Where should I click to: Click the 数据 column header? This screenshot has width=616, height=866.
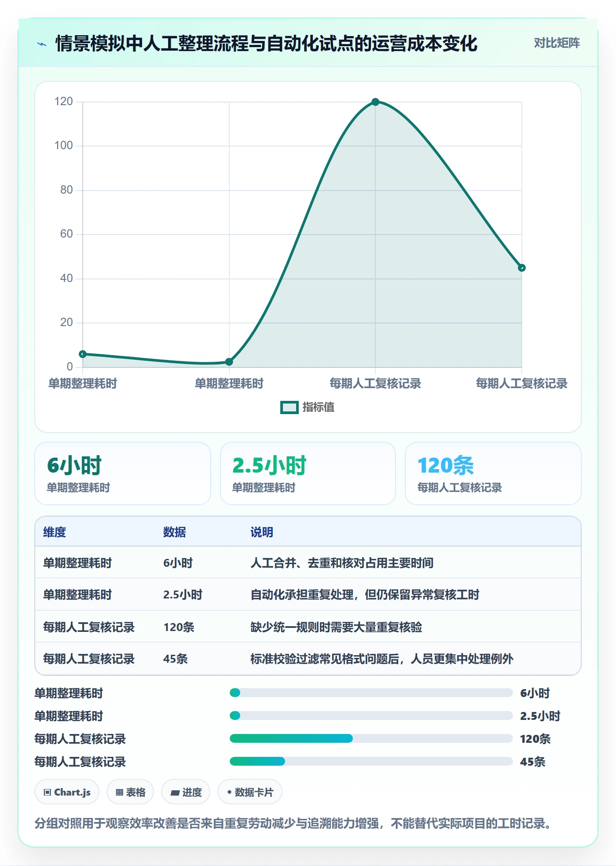click(x=175, y=532)
